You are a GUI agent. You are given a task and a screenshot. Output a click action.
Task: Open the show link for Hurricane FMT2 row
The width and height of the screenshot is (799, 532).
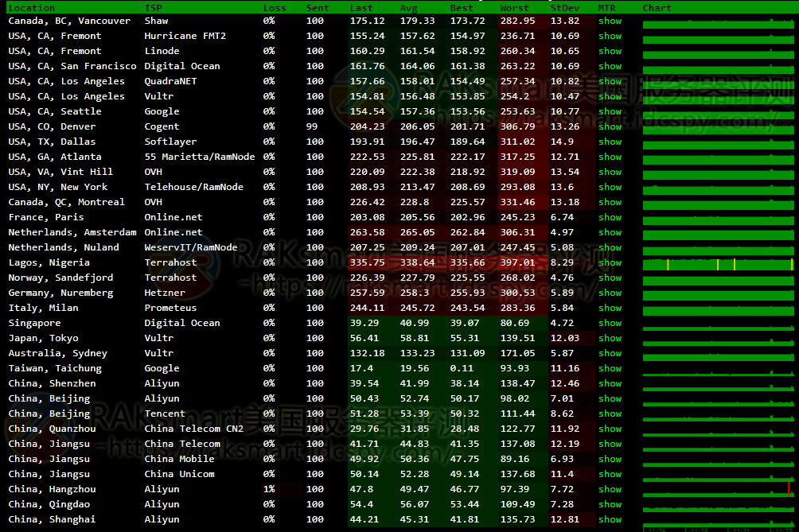610,36
